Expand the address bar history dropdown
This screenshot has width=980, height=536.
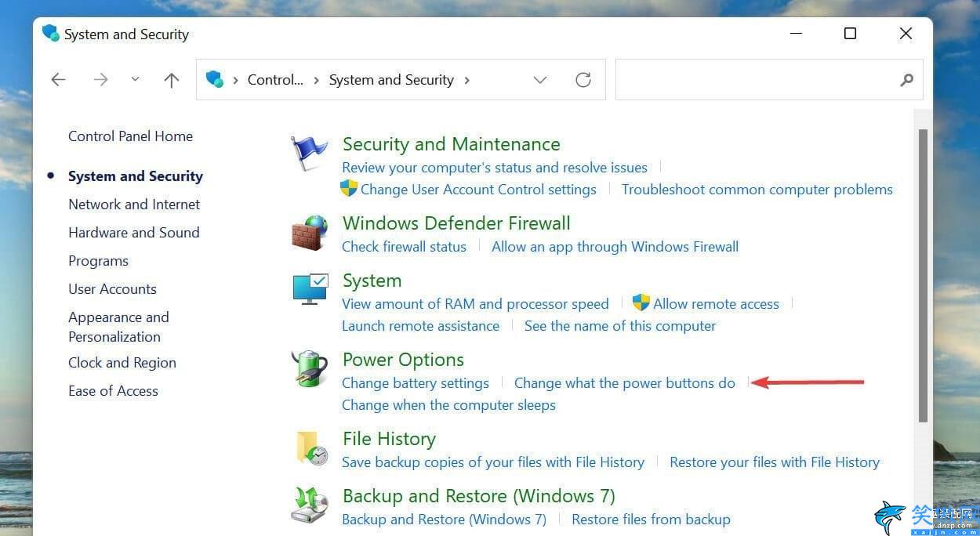click(x=540, y=79)
